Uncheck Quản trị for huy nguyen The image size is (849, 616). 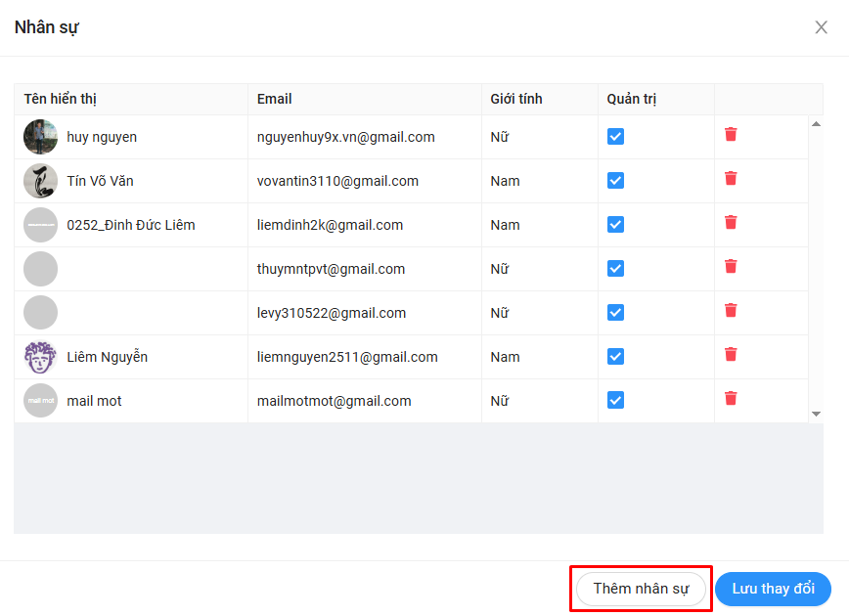point(615,137)
